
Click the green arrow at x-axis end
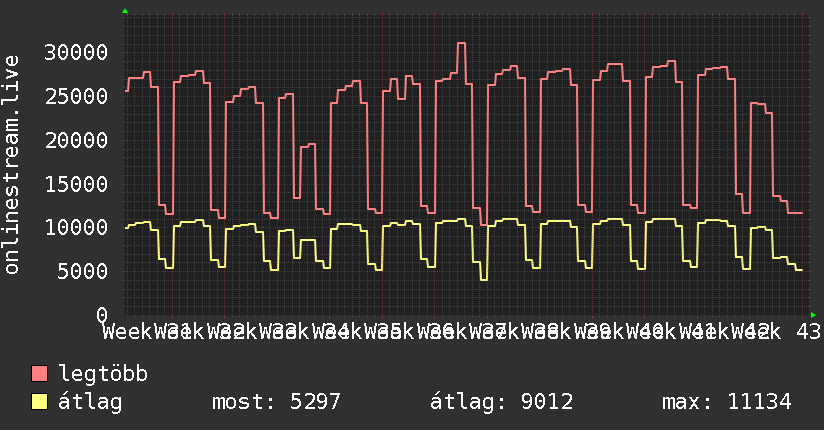pyautogui.click(x=813, y=315)
